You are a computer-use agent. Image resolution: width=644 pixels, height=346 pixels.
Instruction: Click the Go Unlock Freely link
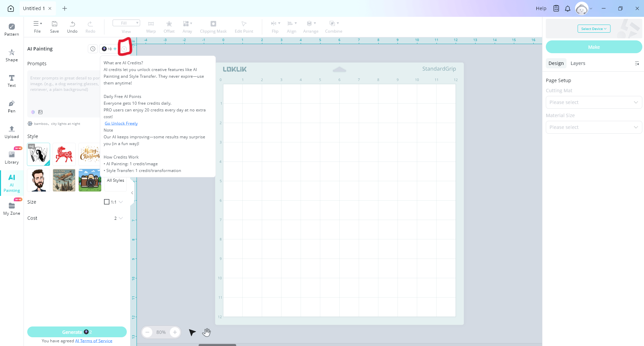pyautogui.click(x=121, y=124)
